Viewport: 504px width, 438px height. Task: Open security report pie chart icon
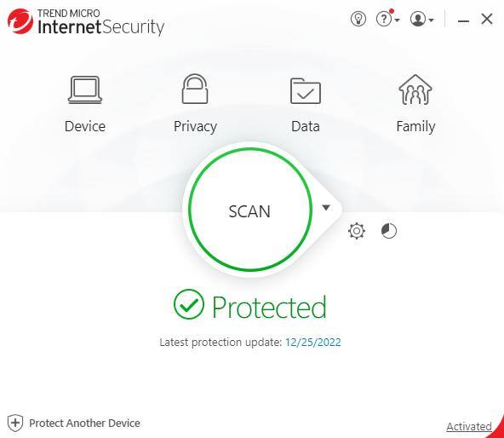pyautogui.click(x=389, y=231)
